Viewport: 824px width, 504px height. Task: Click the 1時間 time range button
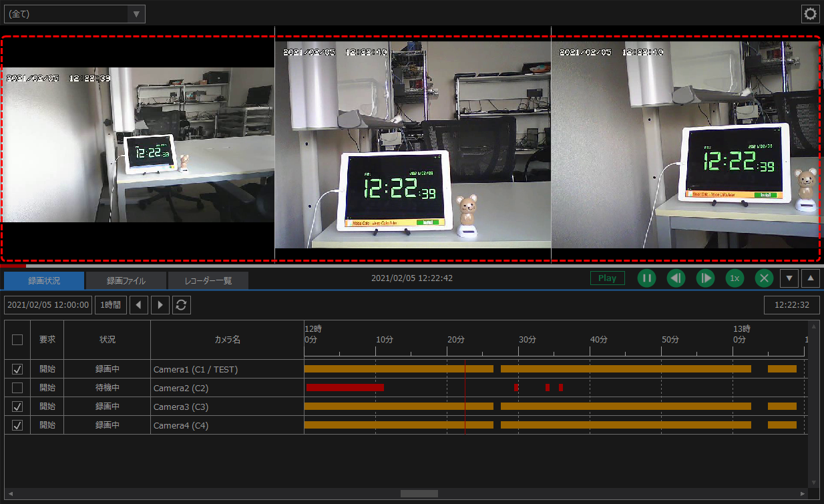[110, 304]
